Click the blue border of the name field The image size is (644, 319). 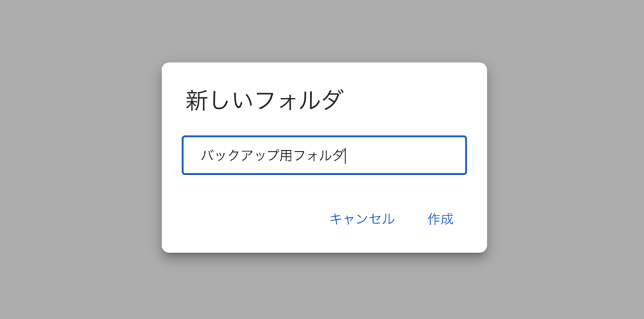click(x=324, y=136)
